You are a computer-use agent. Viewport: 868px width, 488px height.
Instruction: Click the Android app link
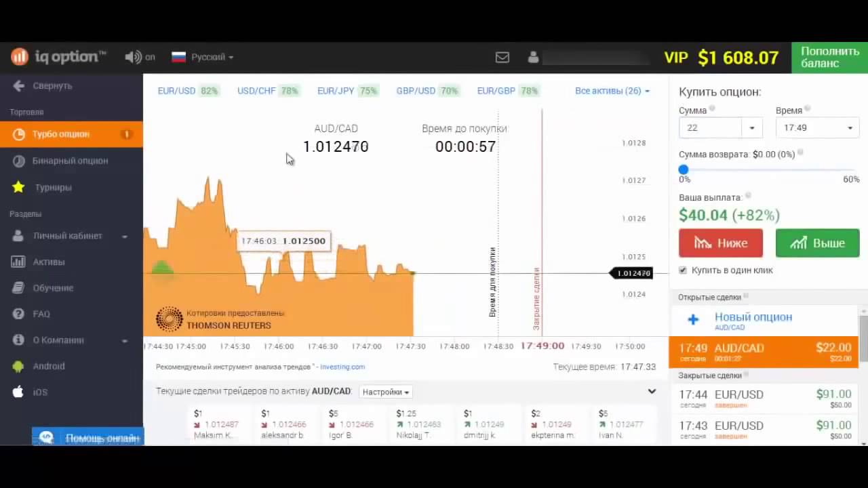[71, 366]
